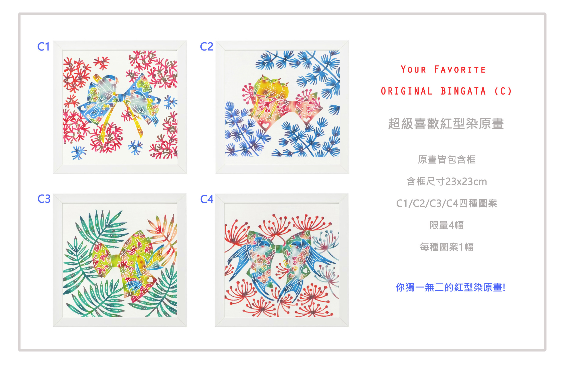Click the blue C2 label
The image size is (565, 392).
pos(206,46)
